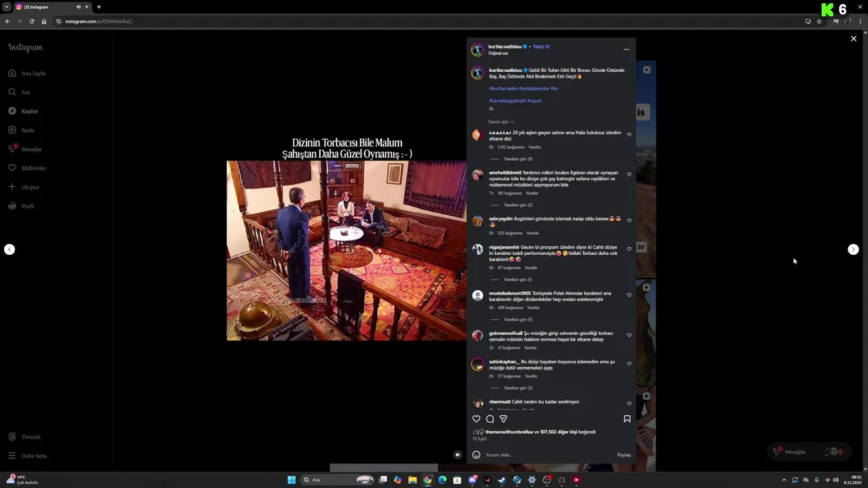Open Mesajlar in the left sidebar

tap(25, 149)
